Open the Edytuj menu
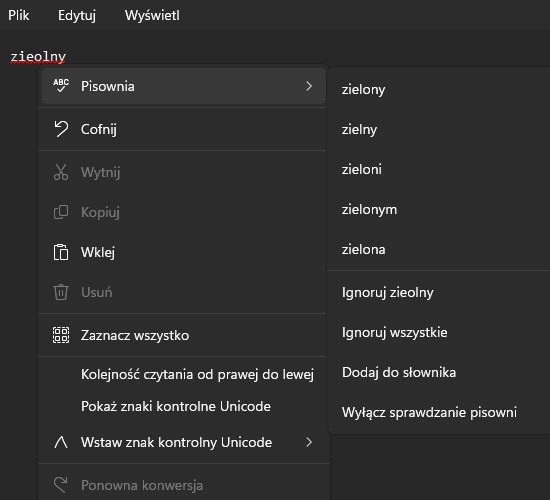This screenshot has width=550, height=500. (x=77, y=15)
